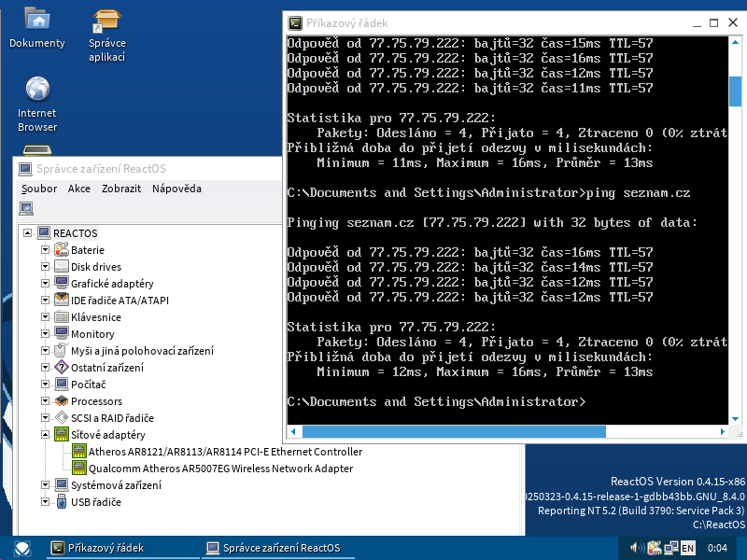Click the computer toolbar icon in Správce zařízení
Image resolution: width=747 pixels, height=560 pixels.
tap(27, 208)
